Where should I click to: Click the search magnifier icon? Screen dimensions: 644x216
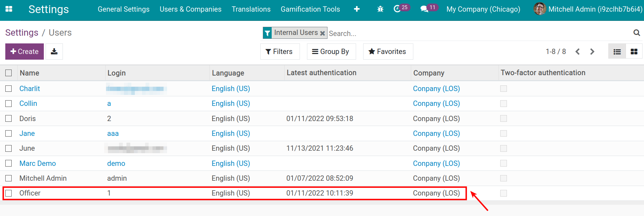(x=637, y=33)
